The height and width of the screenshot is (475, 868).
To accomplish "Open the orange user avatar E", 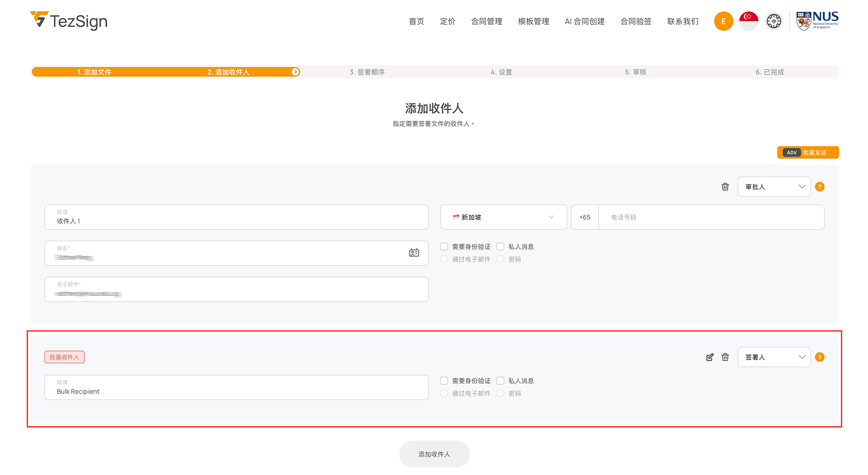I will point(723,21).
